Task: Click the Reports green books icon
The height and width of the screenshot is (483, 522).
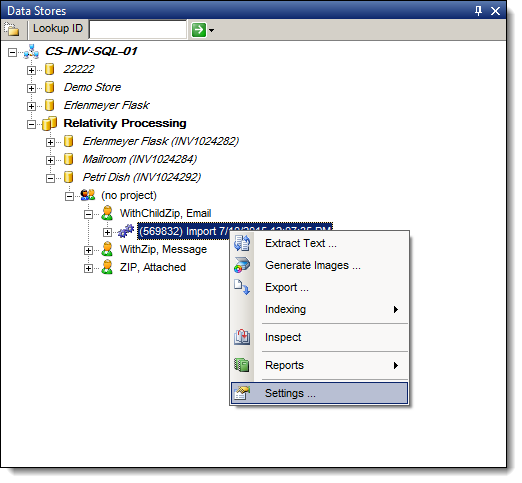Action: click(x=242, y=365)
